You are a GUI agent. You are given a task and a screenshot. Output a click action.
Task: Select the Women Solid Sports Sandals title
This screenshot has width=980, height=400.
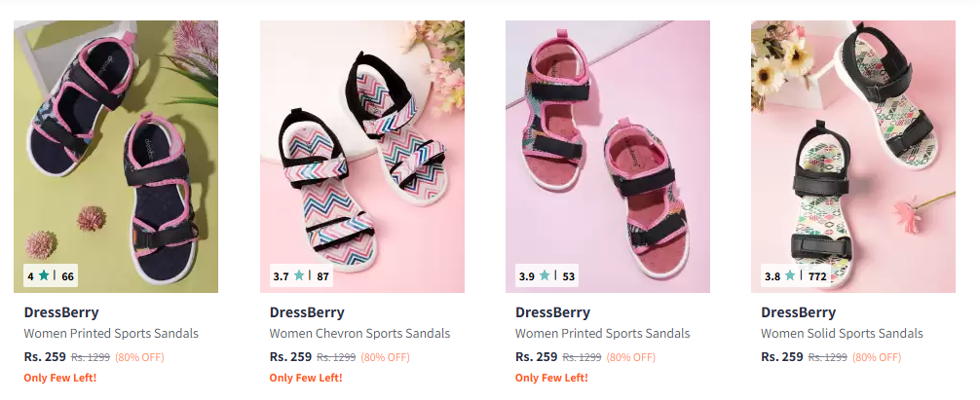842,334
